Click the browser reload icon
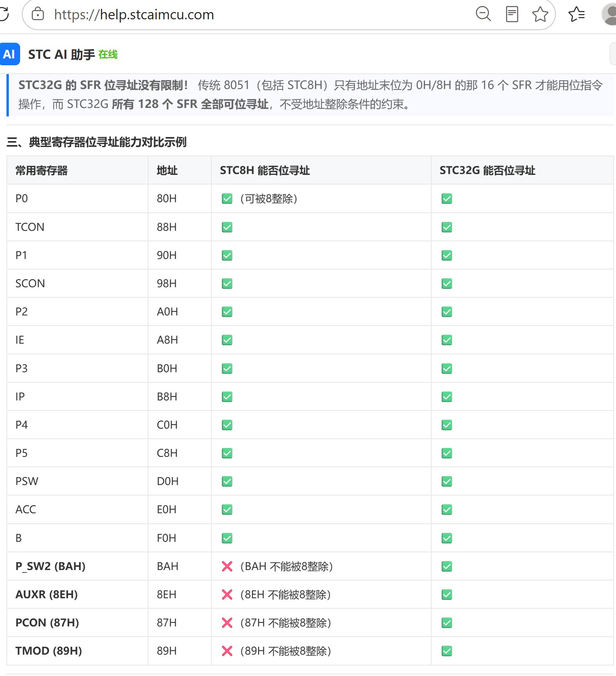The height and width of the screenshot is (676, 616). click(x=4, y=14)
